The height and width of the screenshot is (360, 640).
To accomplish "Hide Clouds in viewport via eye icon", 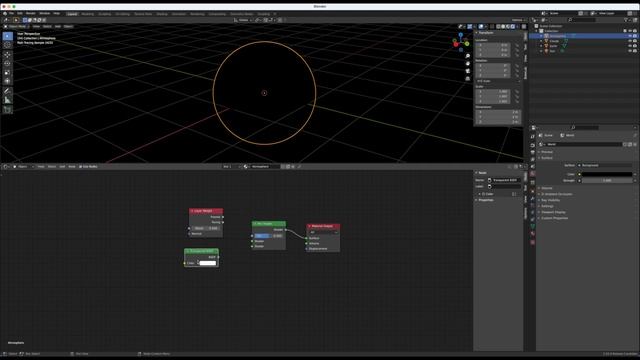I will tap(630, 41).
